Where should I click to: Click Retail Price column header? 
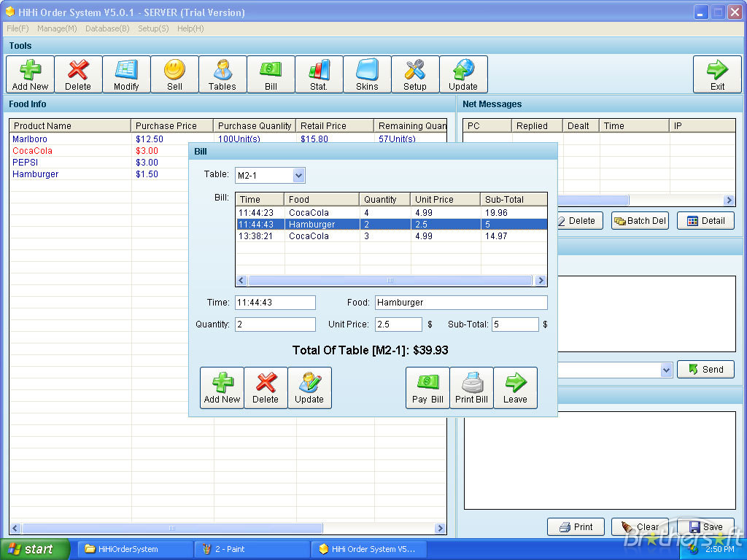tap(335, 125)
